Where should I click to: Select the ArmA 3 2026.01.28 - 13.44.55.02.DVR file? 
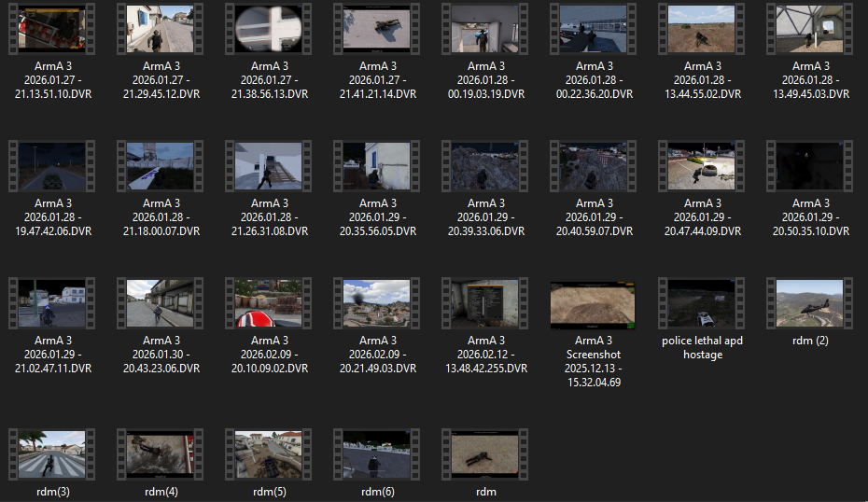tap(700, 28)
